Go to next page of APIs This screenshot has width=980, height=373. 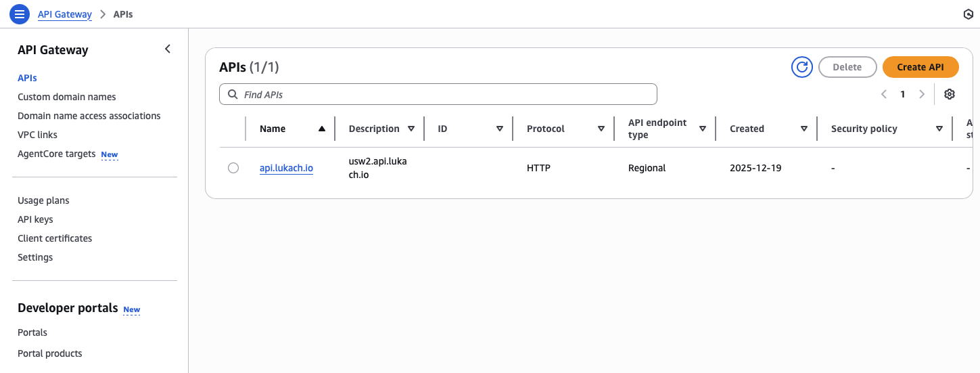click(x=922, y=95)
